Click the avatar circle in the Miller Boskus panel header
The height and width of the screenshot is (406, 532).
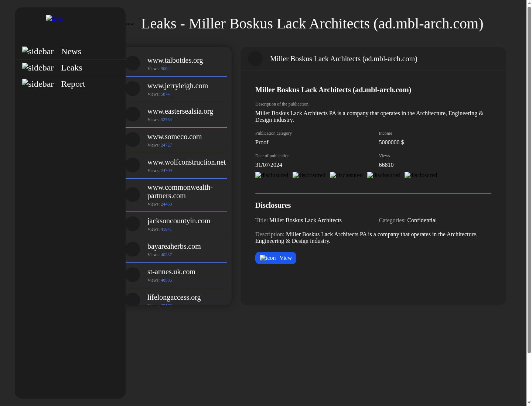coord(255,59)
